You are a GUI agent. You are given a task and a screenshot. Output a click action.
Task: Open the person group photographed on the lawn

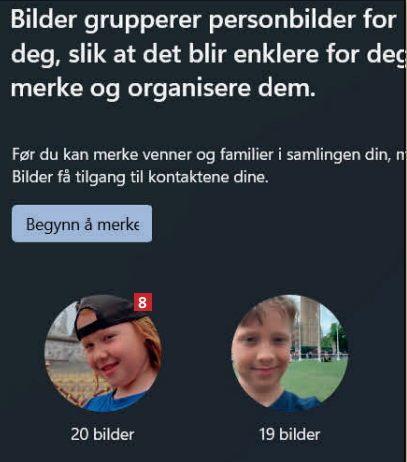coord(290,354)
